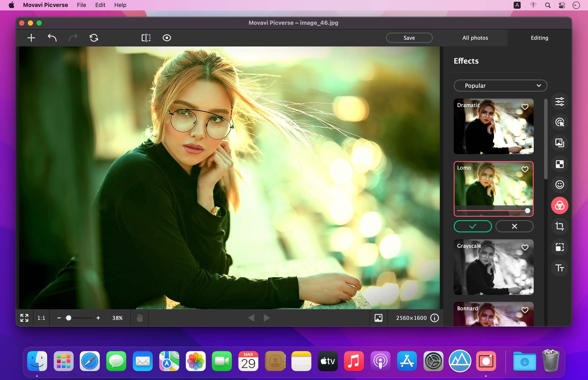
Task: Switch to the All photos tab
Action: point(475,38)
